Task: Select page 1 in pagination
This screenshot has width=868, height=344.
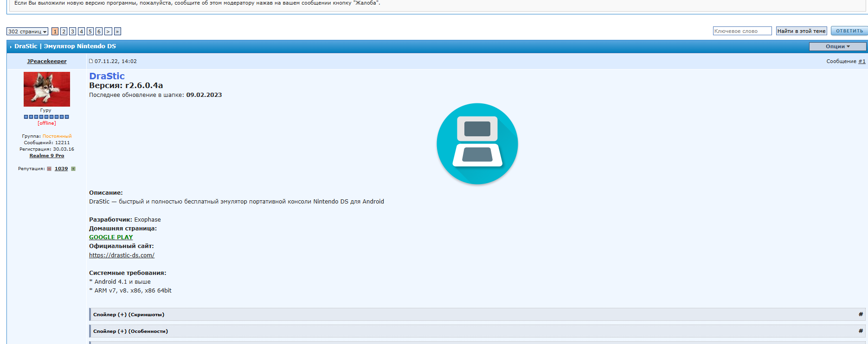Action: coord(55,32)
